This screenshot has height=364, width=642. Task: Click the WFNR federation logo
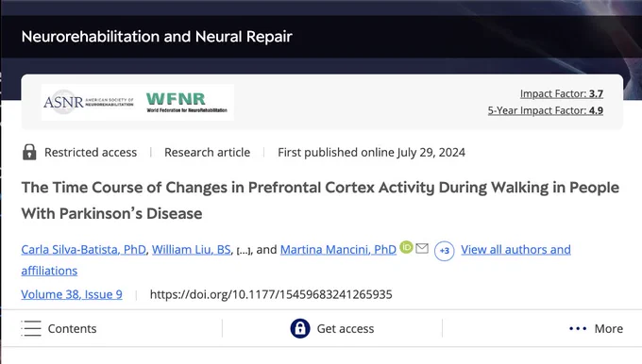pos(187,102)
